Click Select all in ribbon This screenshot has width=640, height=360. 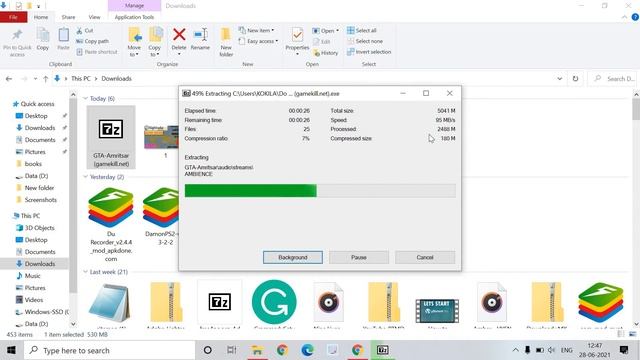362,31
